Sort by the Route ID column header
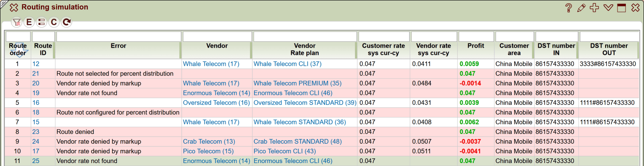This screenshot has width=644, height=166. (43, 49)
